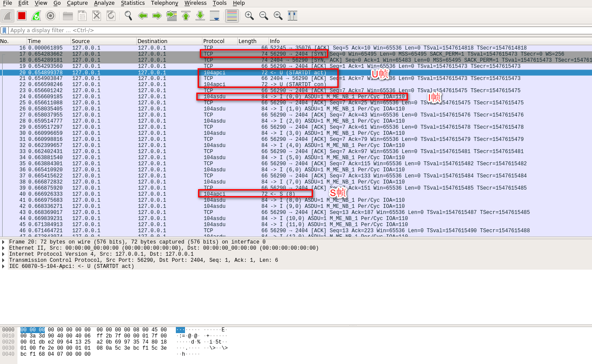Image resolution: width=592 pixels, height=364 pixels.
Task: Go back in packet history
Action: pyautogui.click(x=143, y=16)
